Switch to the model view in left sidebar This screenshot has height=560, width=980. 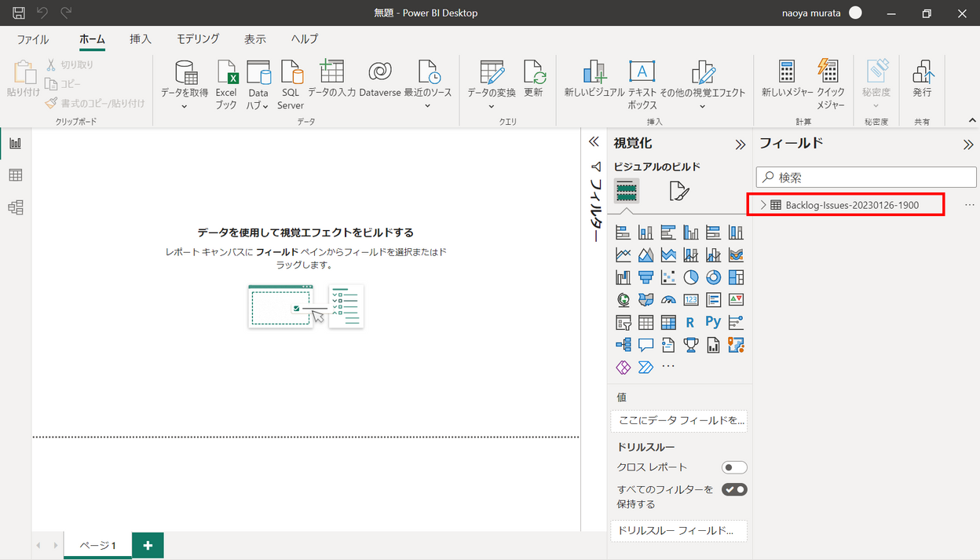click(15, 207)
